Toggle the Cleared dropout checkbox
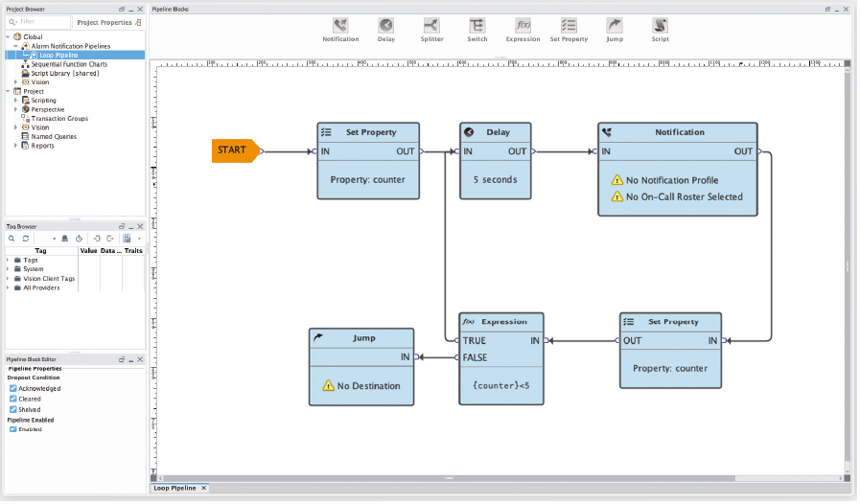860x504 pixels. click(13, 399)
